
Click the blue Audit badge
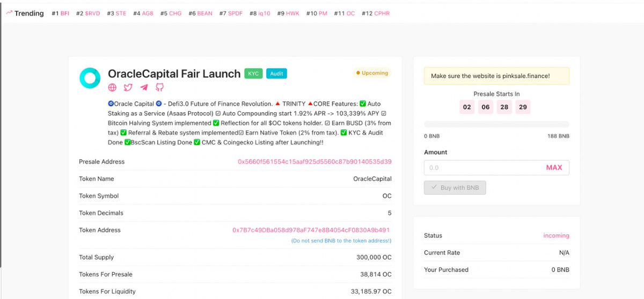276,74
